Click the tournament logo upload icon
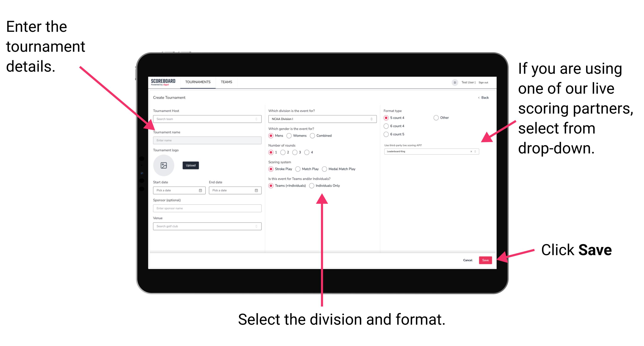Image resolution: width=644 pixels, height=346 pixels. pos(164,165)
